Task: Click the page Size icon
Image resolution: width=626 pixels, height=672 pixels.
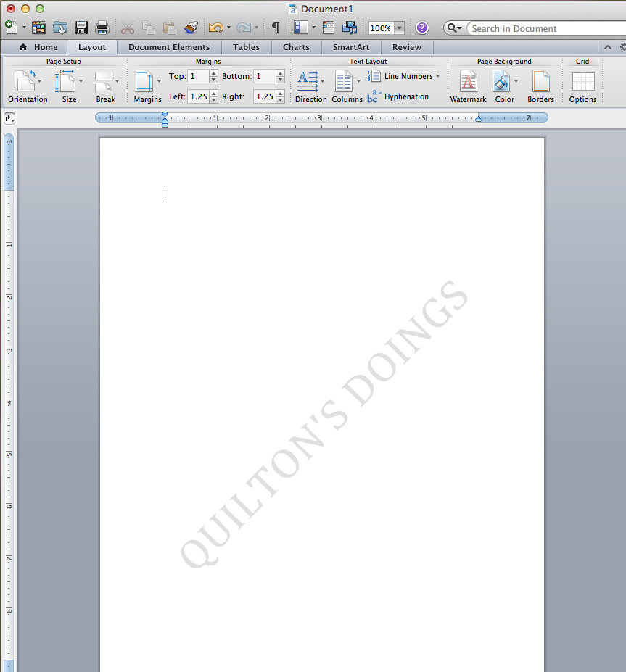Action: pos(65,81)
